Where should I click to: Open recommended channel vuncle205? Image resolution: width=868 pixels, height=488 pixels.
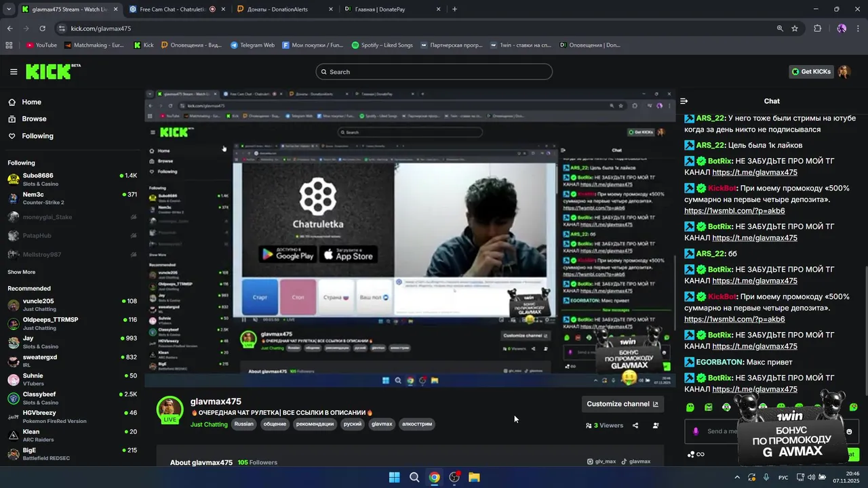(71, 305)
